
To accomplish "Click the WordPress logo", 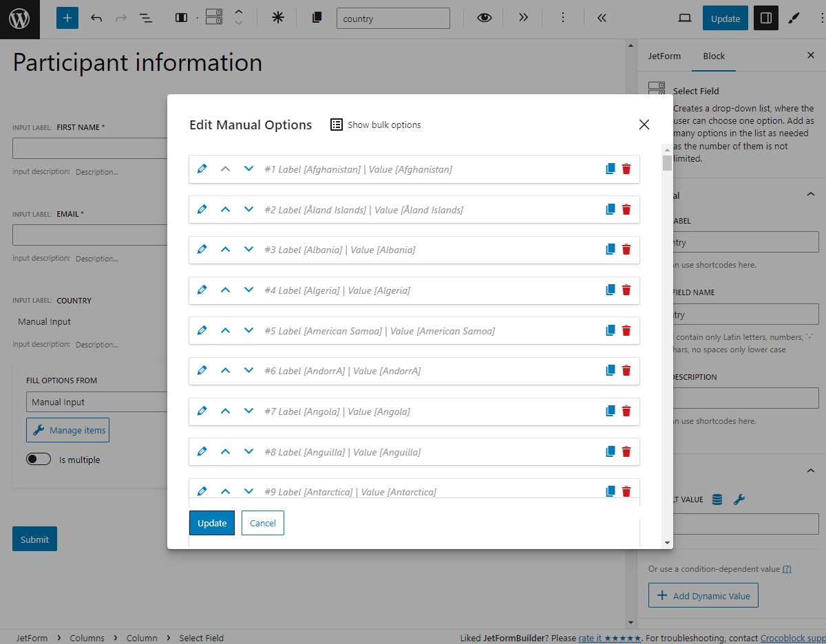I will click(x=18, y=18).
